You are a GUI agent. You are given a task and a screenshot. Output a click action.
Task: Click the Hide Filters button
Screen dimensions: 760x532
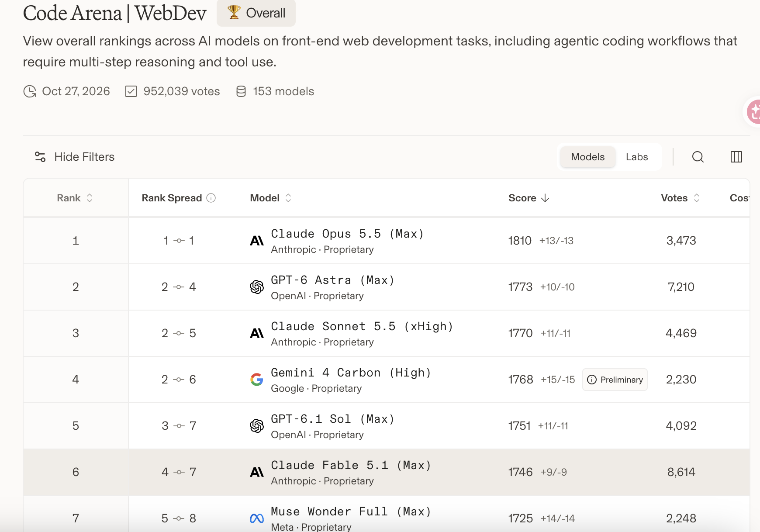tap(75, 157)
